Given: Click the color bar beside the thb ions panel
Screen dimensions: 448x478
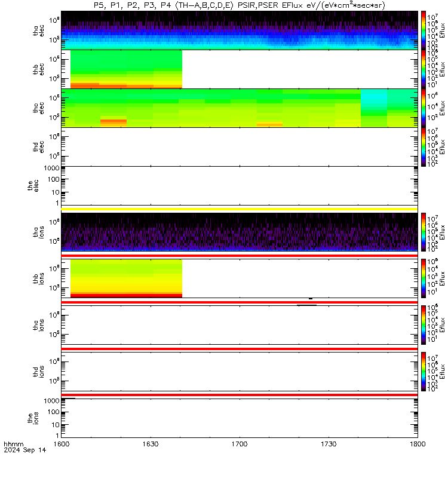Looking at the screenshot, I should tap(424, 278).
